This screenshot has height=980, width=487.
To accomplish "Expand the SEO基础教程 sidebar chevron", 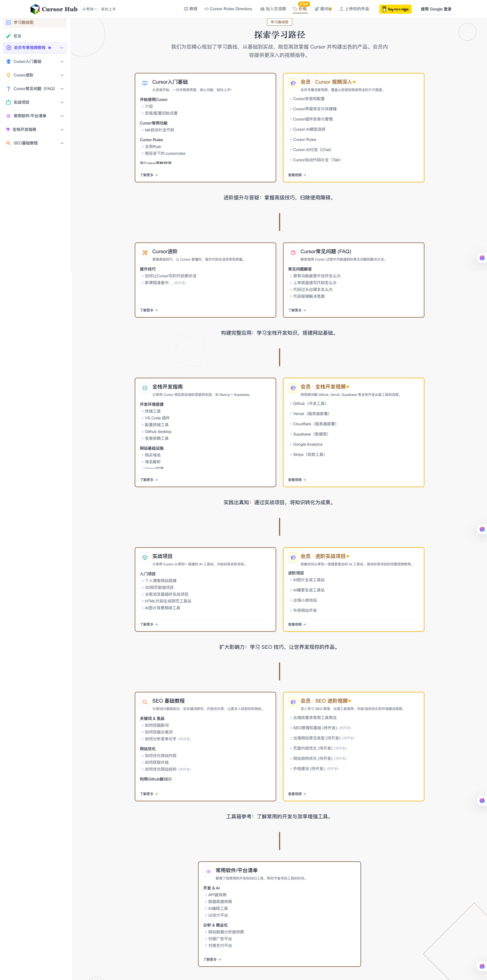I will coord(62,143).
